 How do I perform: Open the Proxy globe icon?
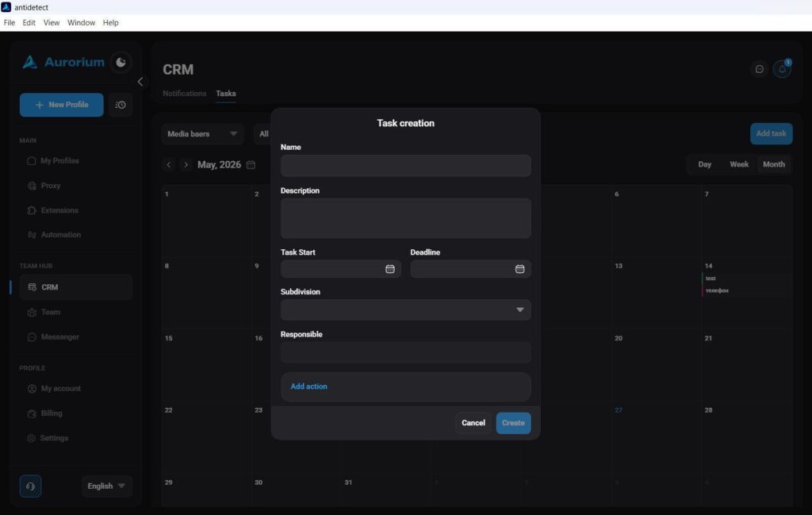(32, 186)
